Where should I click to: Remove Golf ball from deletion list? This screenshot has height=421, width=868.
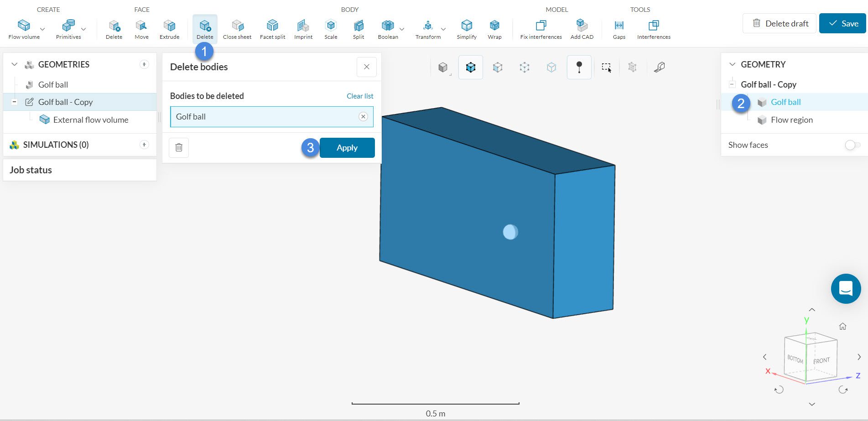tap(363, 117)
